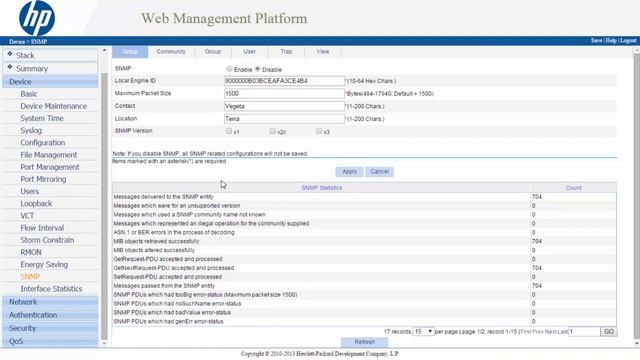Viewport: 640px width, 360px height.
Task: Open the Help link
Action: (611, 40)
